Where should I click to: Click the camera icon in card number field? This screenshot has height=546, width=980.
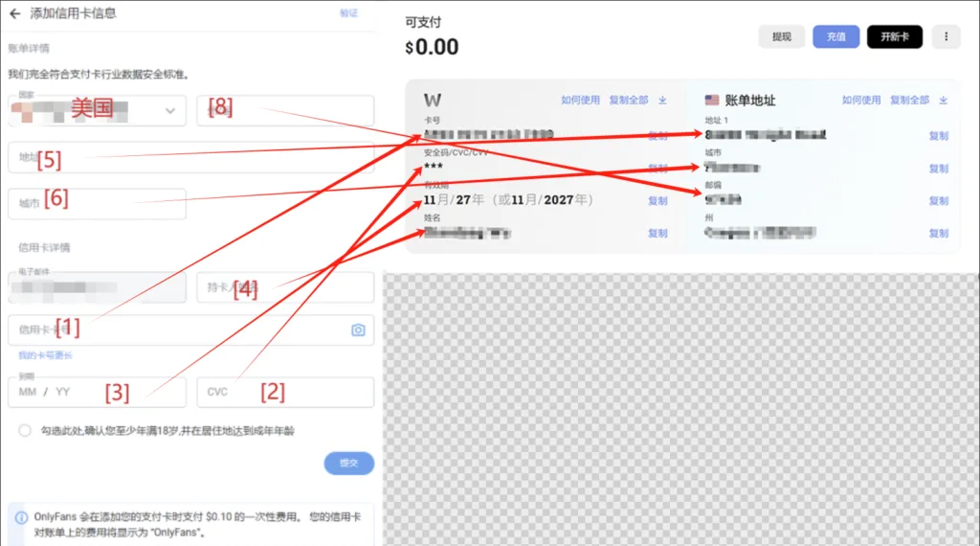pos(358,330)
